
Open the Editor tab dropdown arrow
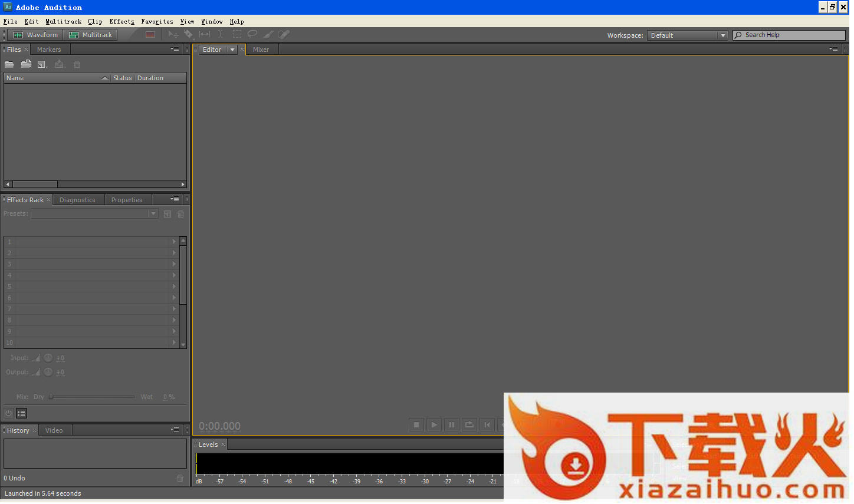232,50
